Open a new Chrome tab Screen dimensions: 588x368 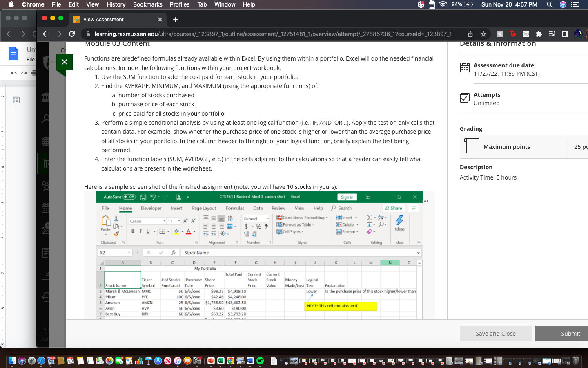coord(176,20)
